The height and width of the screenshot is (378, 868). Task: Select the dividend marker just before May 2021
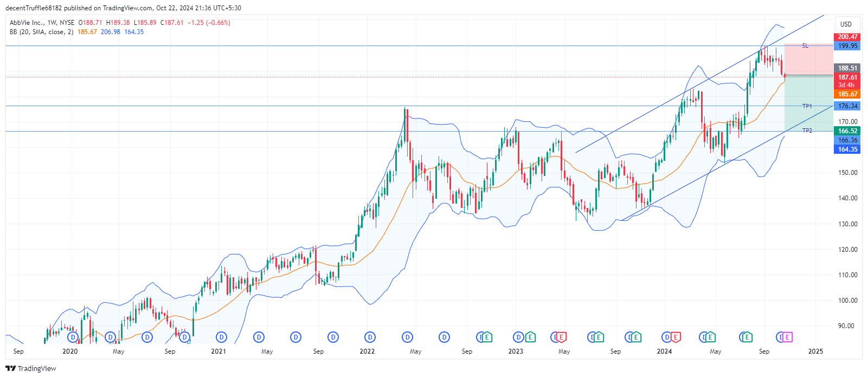(x=259, y=337)
